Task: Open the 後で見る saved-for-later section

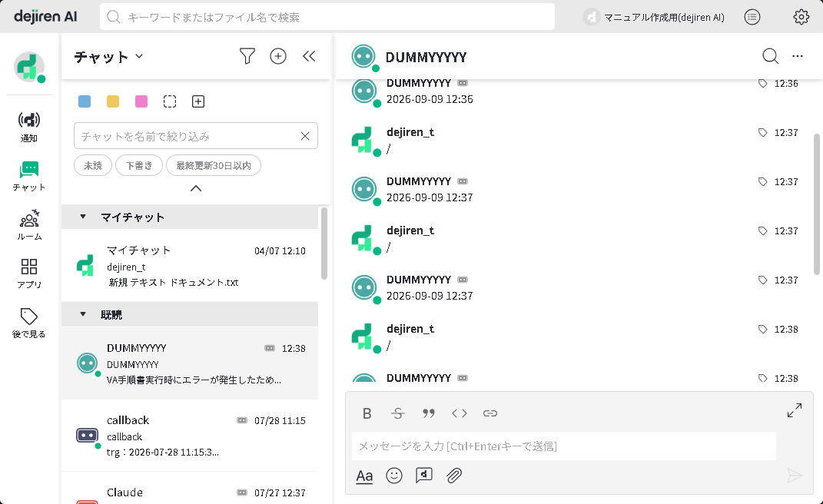Action: [29, 323]
